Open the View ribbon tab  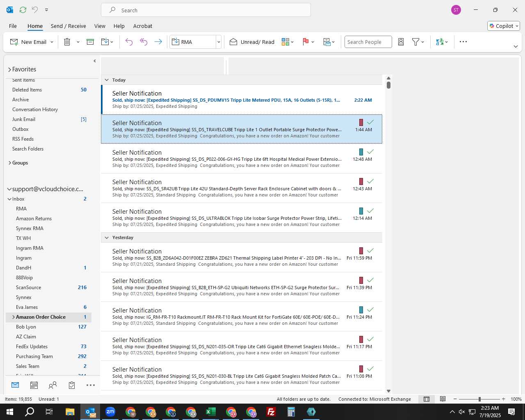100,26
